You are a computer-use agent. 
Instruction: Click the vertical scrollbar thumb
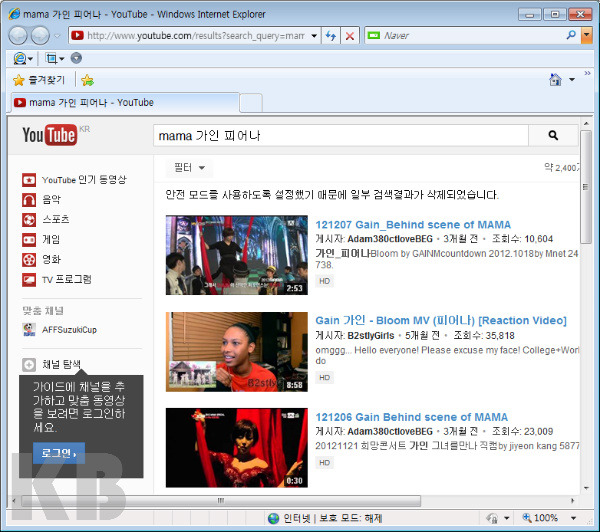[x=586, y=187]
